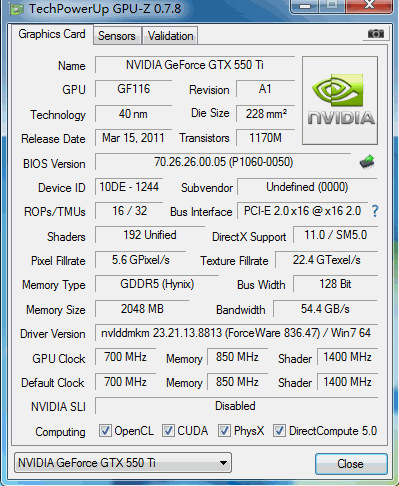The image size is (399, 486).
Task: Click the GPU field GF116
Action: [134, 89]
